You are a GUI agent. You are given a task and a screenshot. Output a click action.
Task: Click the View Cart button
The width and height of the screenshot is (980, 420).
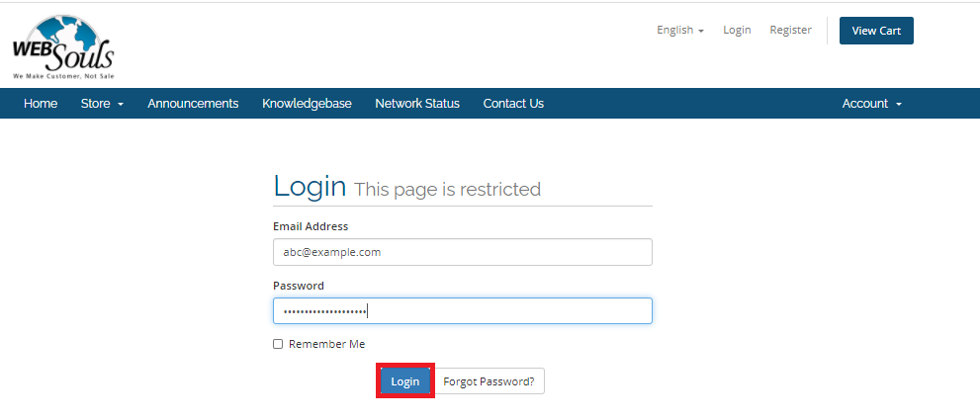click(x=876, y=31)
